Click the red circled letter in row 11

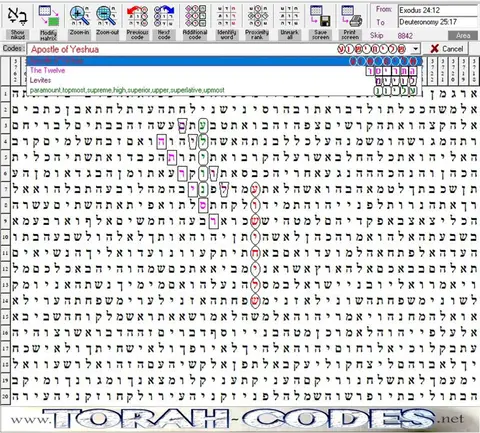click(x=255, y=253)
